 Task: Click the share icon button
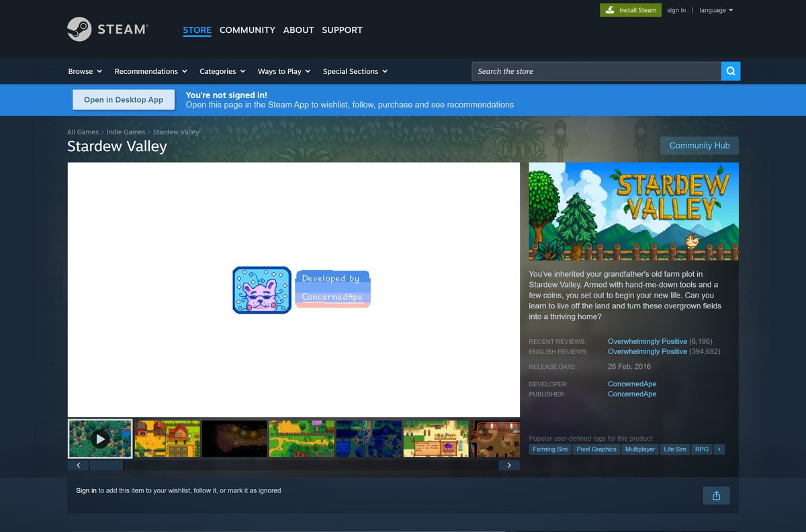[716, 496]
